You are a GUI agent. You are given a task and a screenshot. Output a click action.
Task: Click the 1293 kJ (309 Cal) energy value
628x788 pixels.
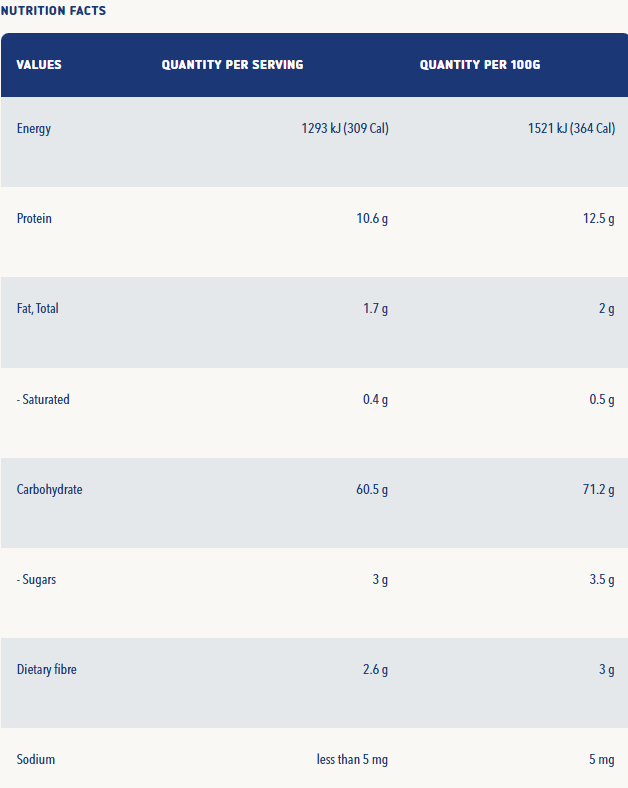point(344,129)
